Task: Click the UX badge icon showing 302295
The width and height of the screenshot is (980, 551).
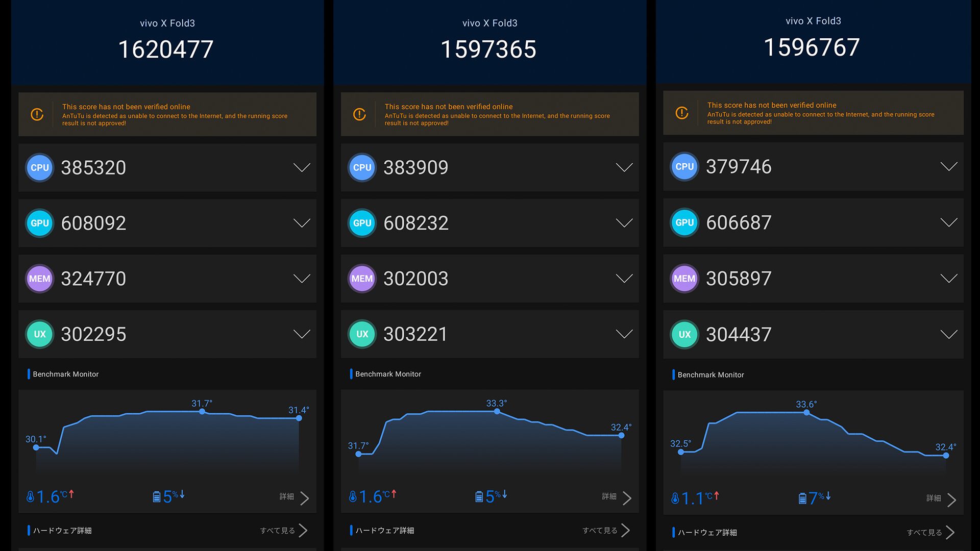Action: pos(40,334)
